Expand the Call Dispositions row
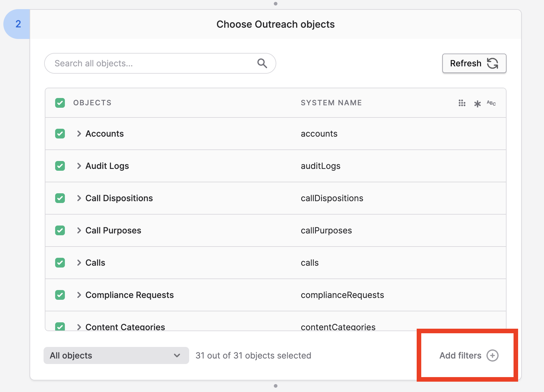The height and width of the screenshot is (392, 544). (79, 198)
